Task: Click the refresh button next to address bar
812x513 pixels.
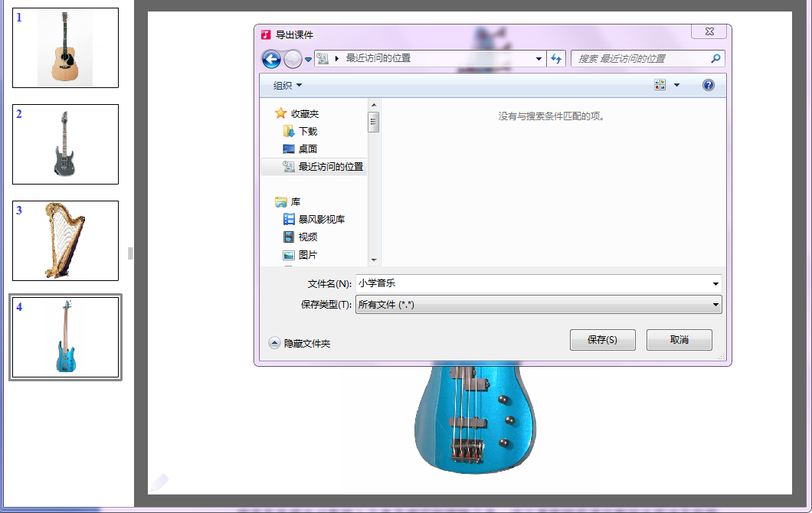Action: (557, 59)
